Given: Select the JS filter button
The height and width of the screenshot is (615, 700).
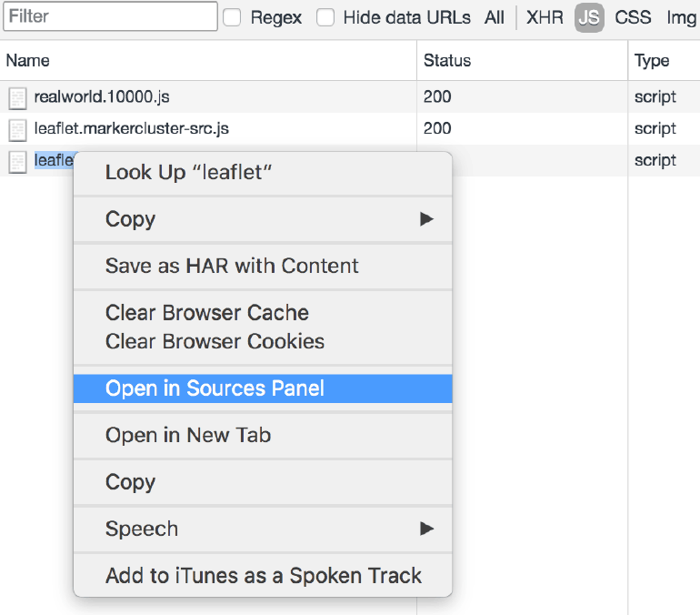Looking at the screenshot, I should pyautogui.click(x=589, y=17).
